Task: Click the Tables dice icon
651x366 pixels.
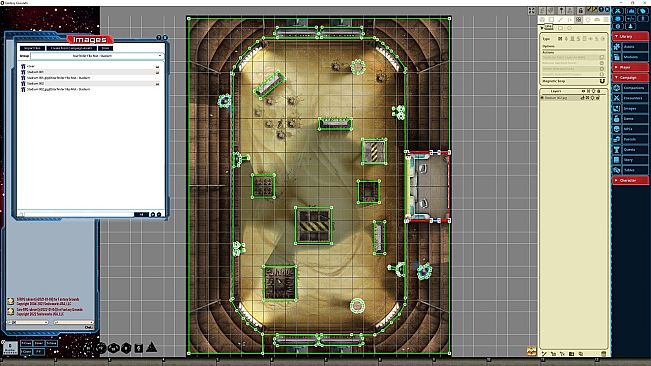Action: (x=617, y=170)
